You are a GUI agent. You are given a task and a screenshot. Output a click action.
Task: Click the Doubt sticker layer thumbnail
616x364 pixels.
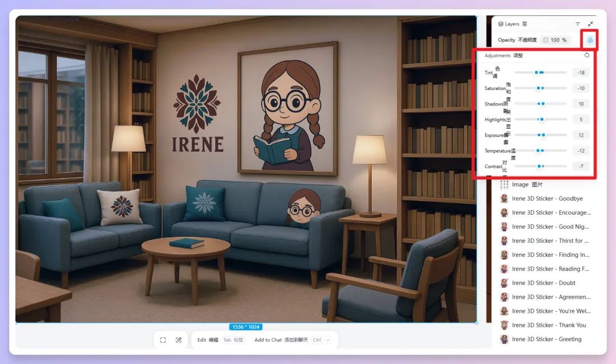click(504, 283)
